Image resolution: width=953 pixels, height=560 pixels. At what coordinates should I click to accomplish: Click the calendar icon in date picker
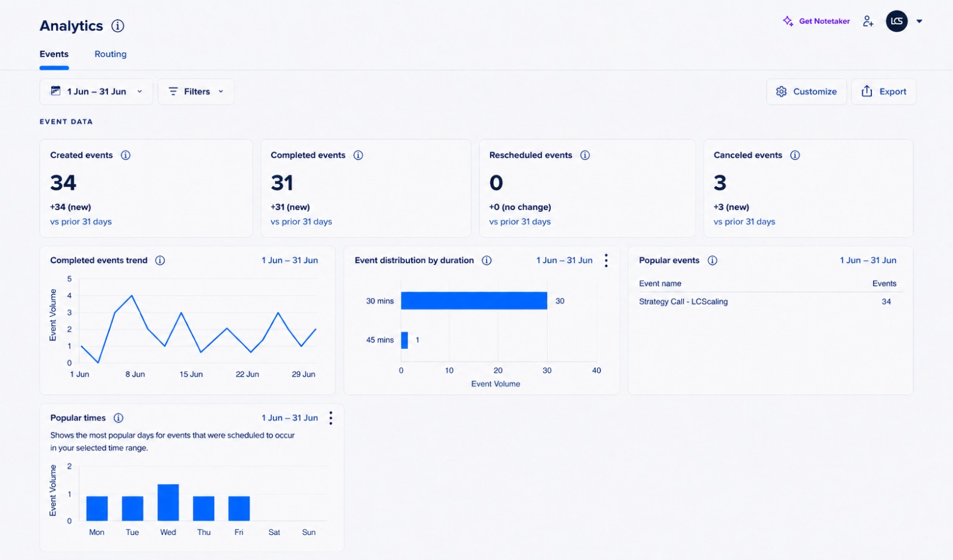[55, 91]
